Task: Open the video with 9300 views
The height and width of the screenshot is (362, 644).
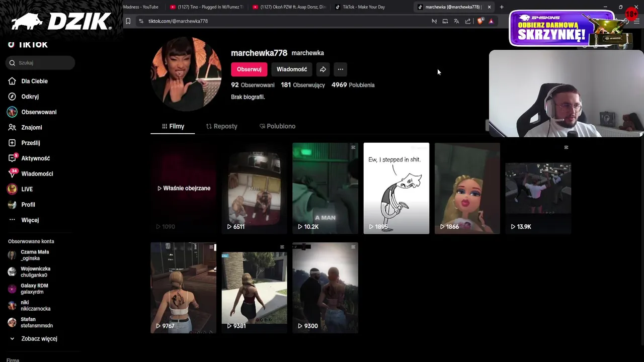Action: click(325, 288)
